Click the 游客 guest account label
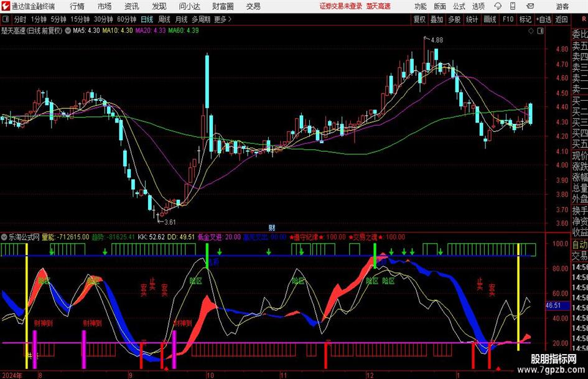The height and width of the screenshot is (379, 588). (562, 6)
